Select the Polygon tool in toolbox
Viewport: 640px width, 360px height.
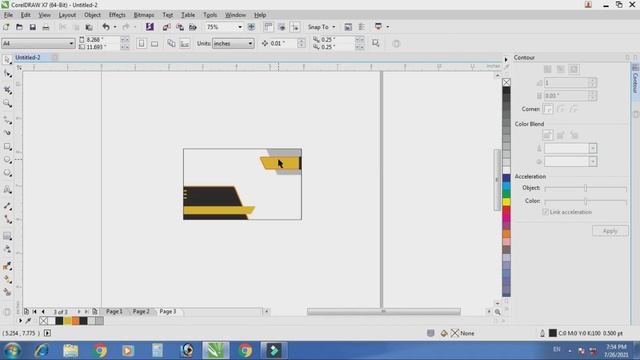tap(7, 173)
